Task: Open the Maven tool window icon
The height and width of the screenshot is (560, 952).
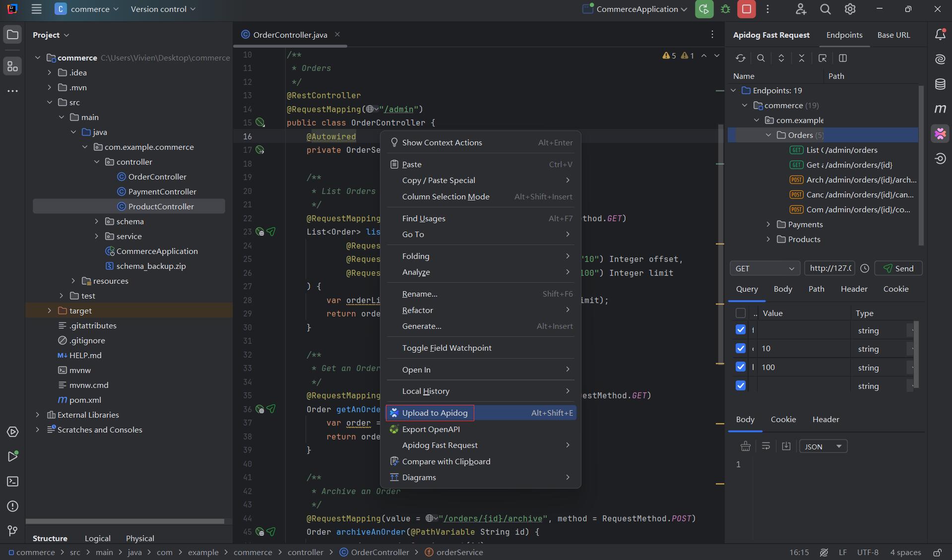Action: click(940, 109)
